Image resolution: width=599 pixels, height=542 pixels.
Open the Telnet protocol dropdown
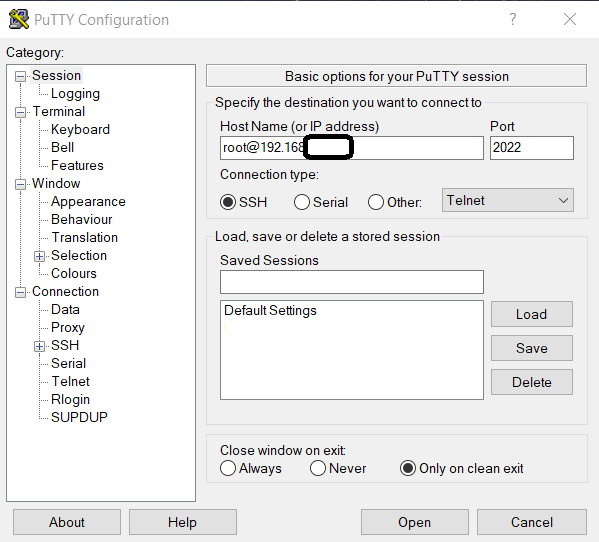pos(508,200)
